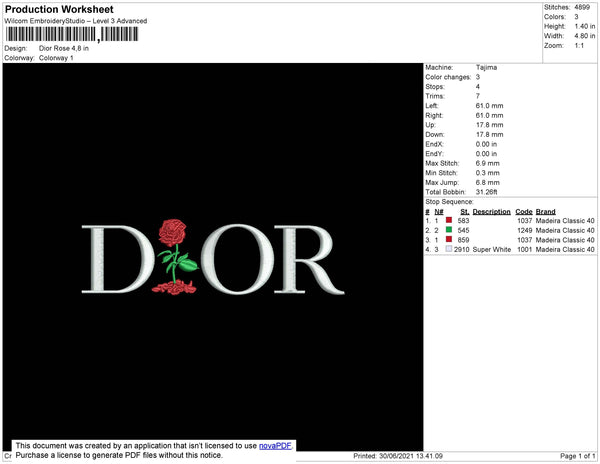Select the Max Stitch value '6.9 mm'

(488, 163)
